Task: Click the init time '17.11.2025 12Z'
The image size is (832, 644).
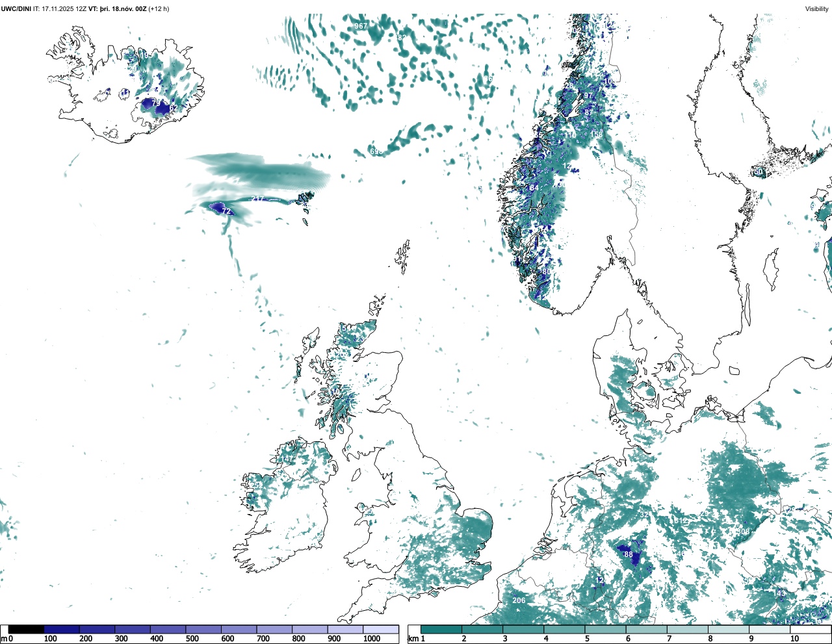Action: [x=64, y=8]
